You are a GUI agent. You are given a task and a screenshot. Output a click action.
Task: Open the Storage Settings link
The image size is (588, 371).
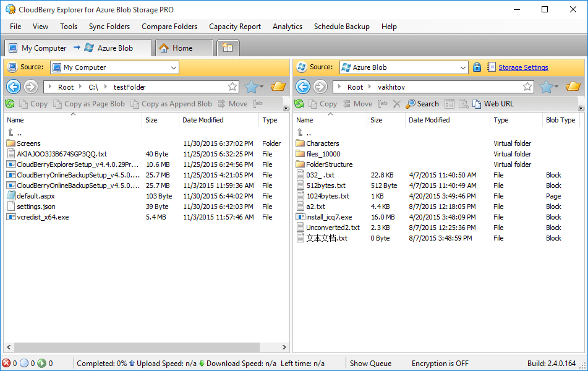(523, 67)
